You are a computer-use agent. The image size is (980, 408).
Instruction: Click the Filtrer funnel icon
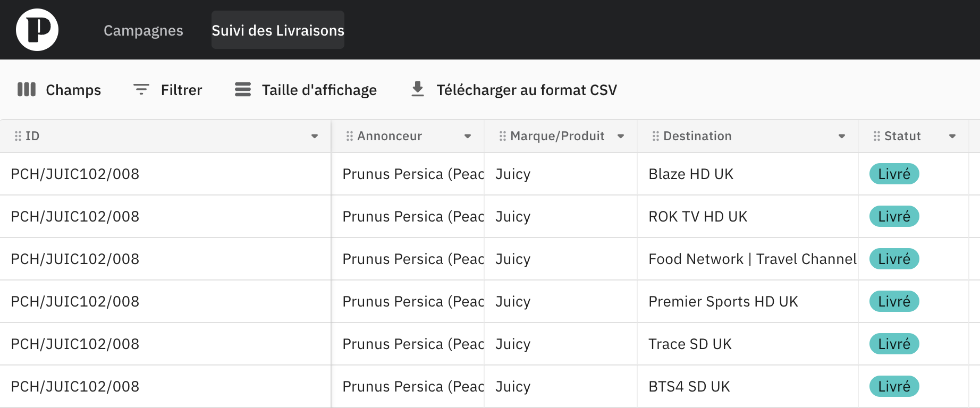point(141,89)
